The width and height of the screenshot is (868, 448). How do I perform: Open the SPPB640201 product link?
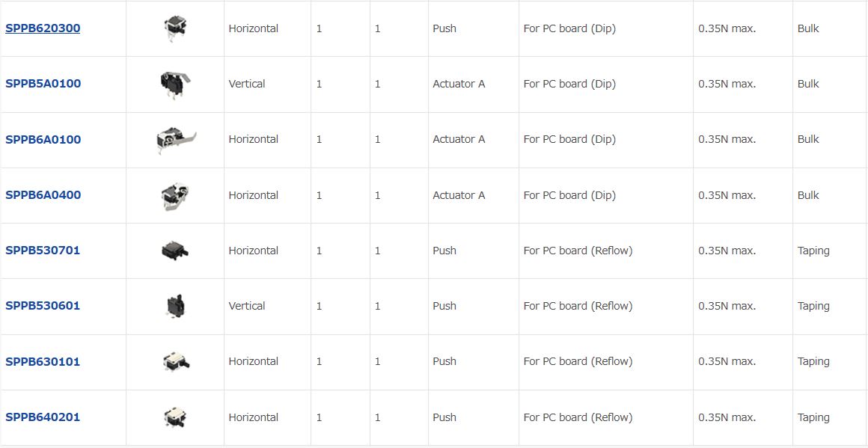click(43, 417)
